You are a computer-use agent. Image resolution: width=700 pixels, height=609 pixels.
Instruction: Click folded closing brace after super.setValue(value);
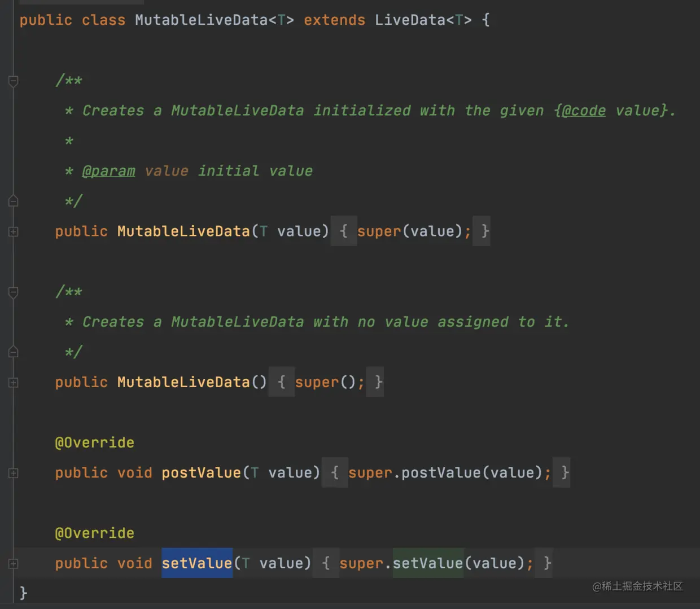pos(544,563)
